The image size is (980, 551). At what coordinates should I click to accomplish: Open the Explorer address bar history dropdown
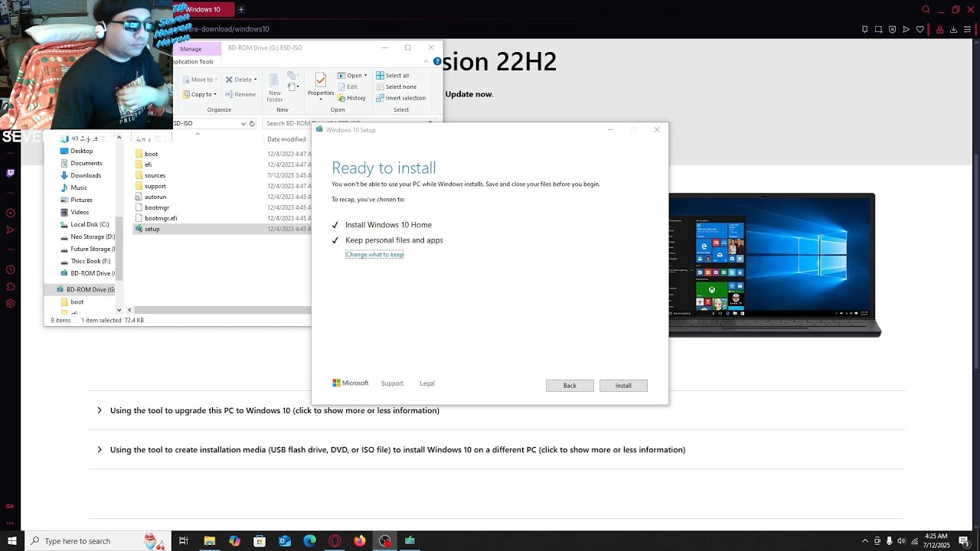point(243,123)
